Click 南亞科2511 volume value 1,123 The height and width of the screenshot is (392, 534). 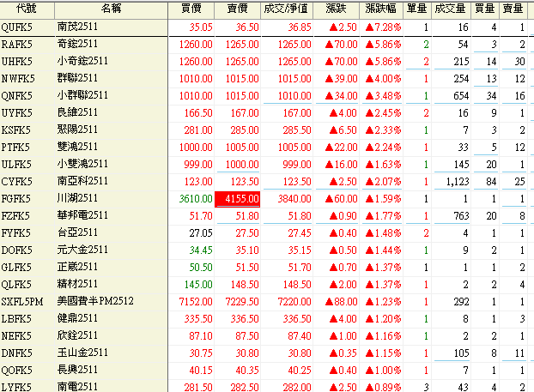452,181
